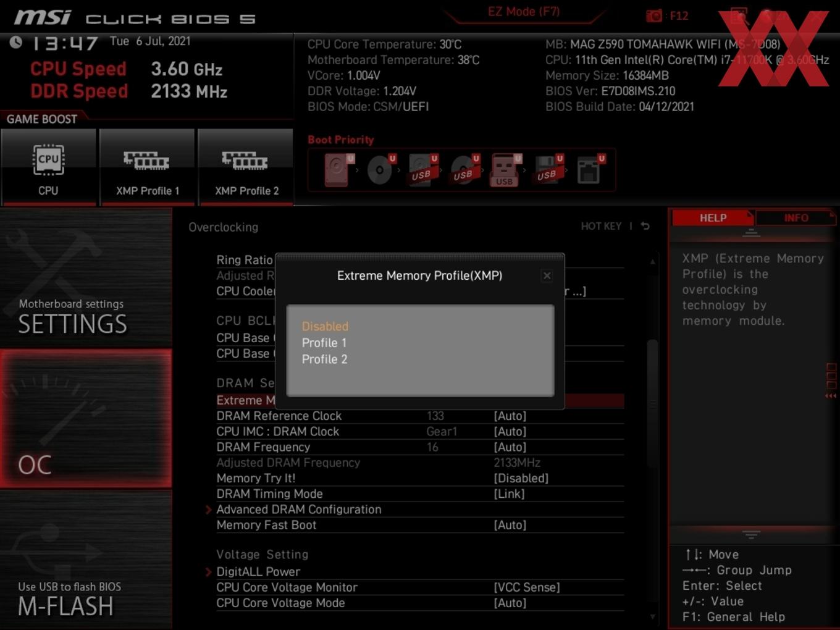This screenshot has height=630, width=840.
Task: Click the back arrow icon beside HOT KEY
Action: coord(645,226)
